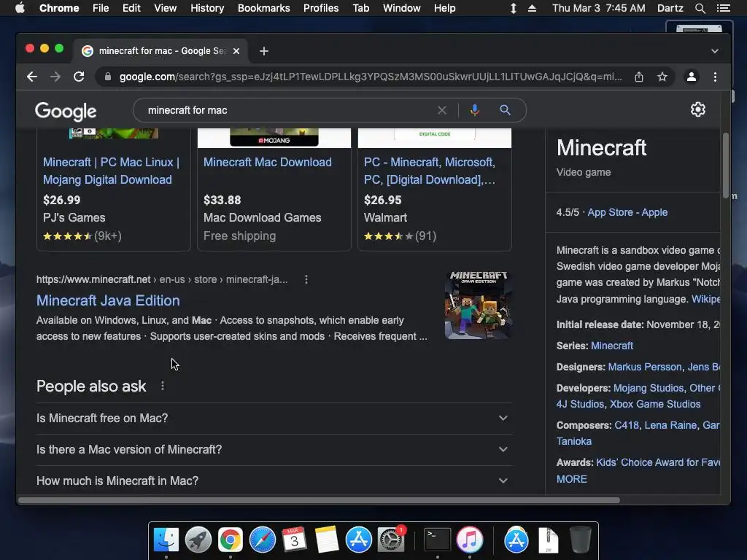Open the Help menu
The width and height of the screenshot is (747, 560).
[x=444, y=8]
